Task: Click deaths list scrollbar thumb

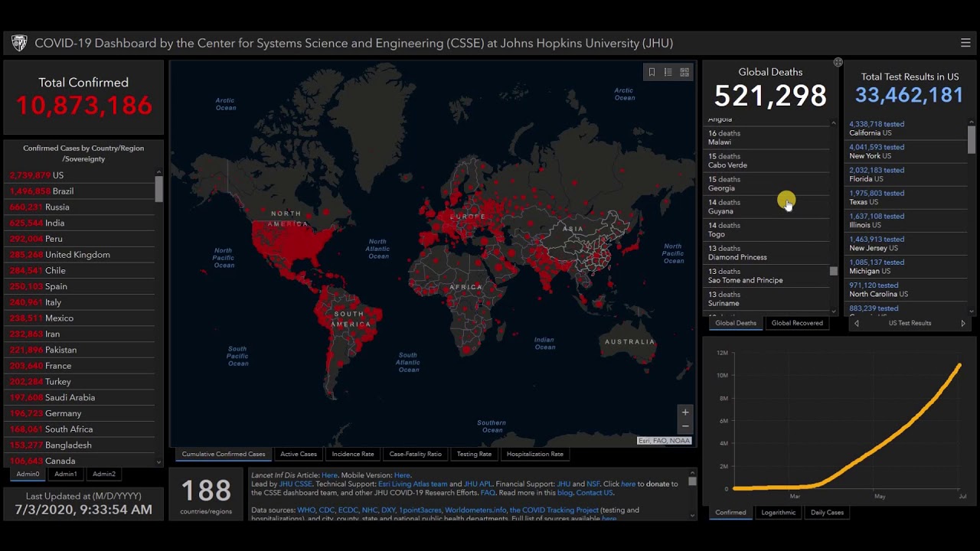Action: click(834, 271)
